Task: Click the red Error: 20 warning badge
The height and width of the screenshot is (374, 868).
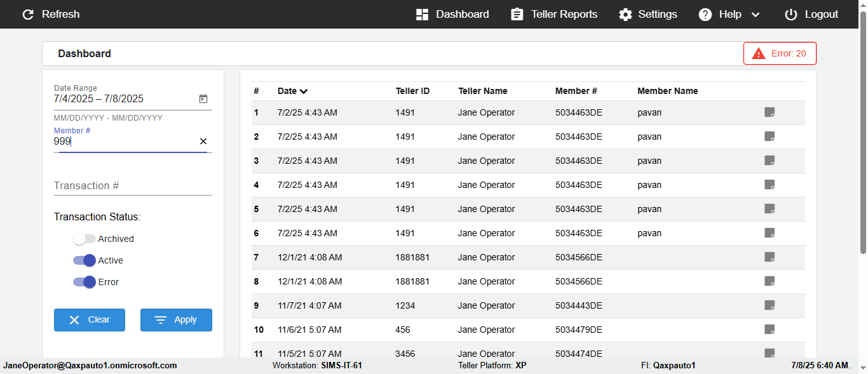Action: [780, 53]
